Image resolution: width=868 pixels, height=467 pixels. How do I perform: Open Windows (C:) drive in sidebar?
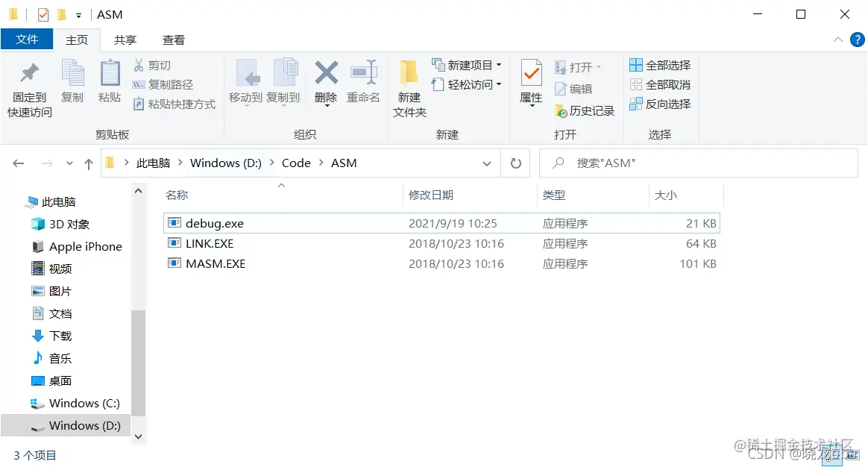75,403
